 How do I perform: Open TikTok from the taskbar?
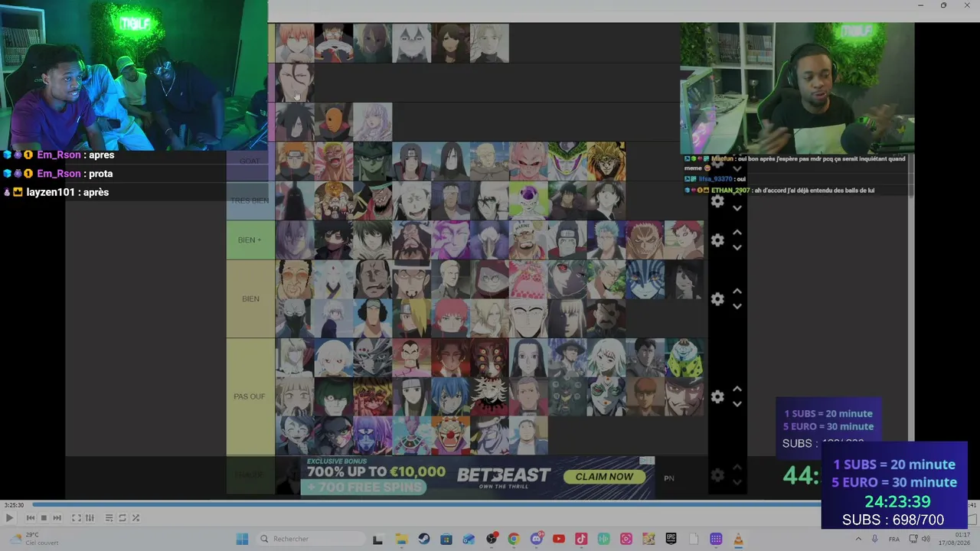click(581, 539)
